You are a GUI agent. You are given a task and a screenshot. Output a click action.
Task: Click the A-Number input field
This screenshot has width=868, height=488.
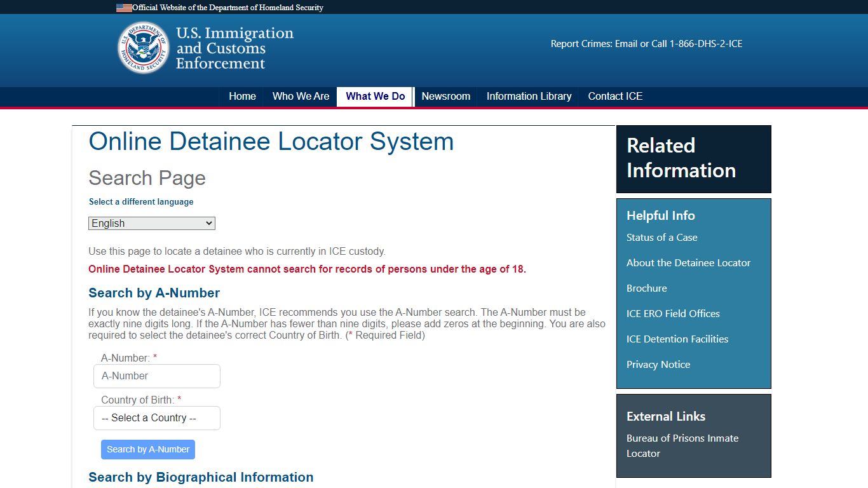157,376
